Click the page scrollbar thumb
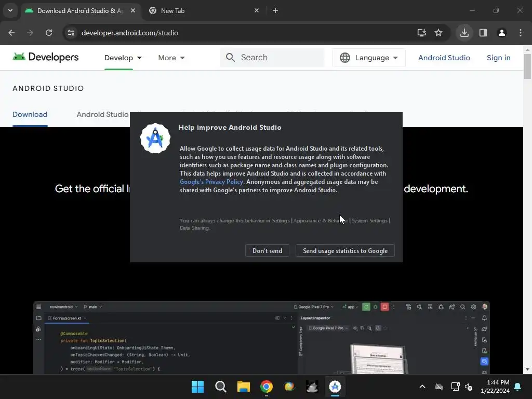532x399 pixels. (527, 66)
